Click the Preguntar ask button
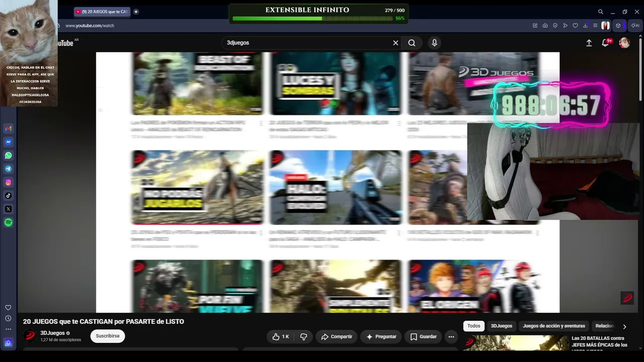 [381, 336]
